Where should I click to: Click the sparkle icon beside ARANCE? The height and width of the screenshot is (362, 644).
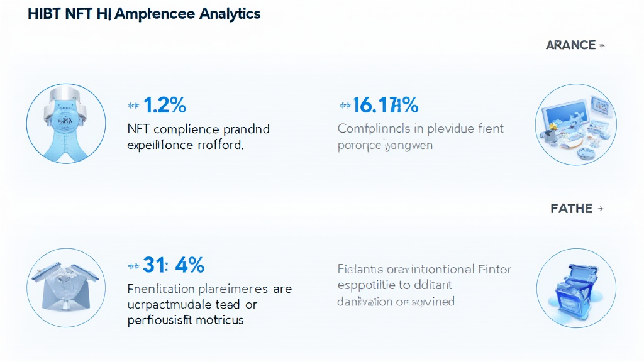coord(602,45)
